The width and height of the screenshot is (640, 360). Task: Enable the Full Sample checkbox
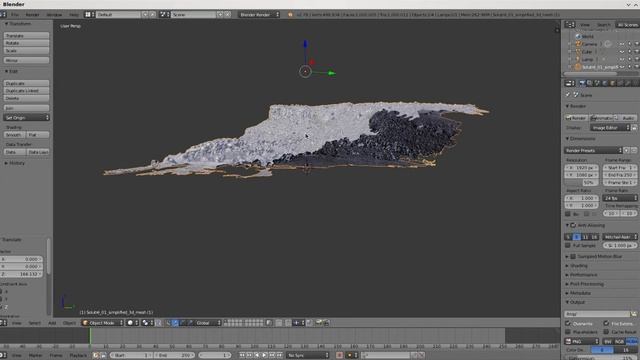click(x=568, y=246)
